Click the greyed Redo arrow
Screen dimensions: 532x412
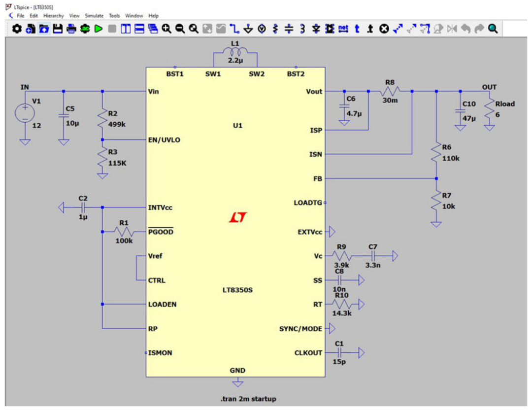tap(479, 29)
